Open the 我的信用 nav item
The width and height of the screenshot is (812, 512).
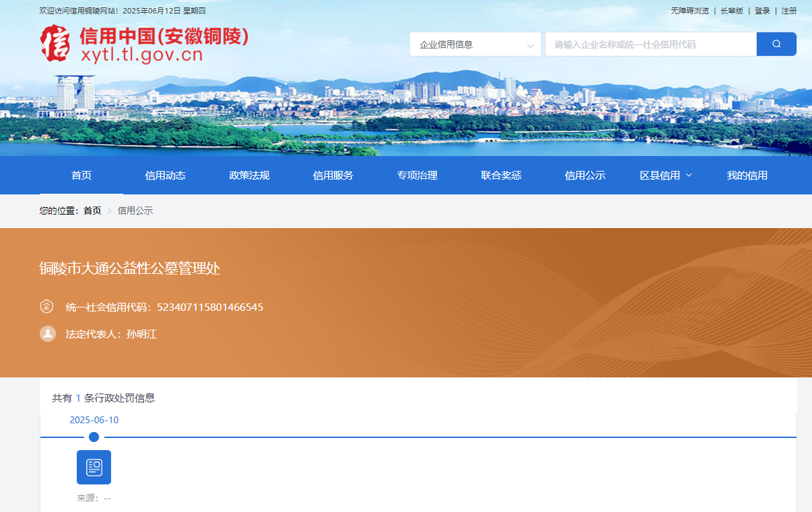click(x=747, y=176)
